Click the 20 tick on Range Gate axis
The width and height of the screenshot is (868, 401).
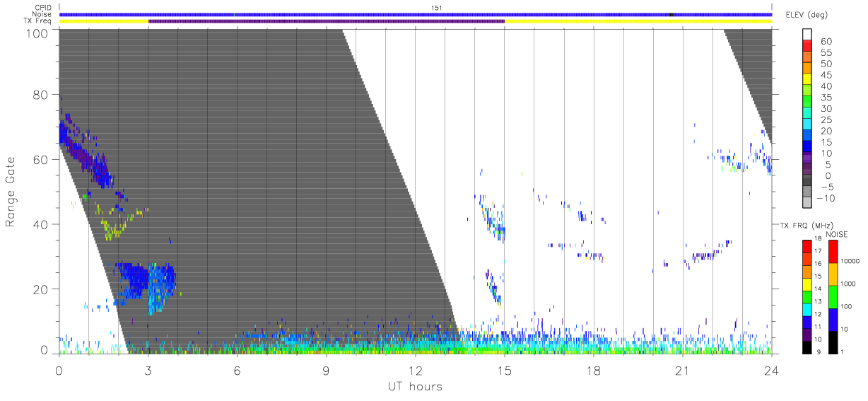click(x=41, y=289)
